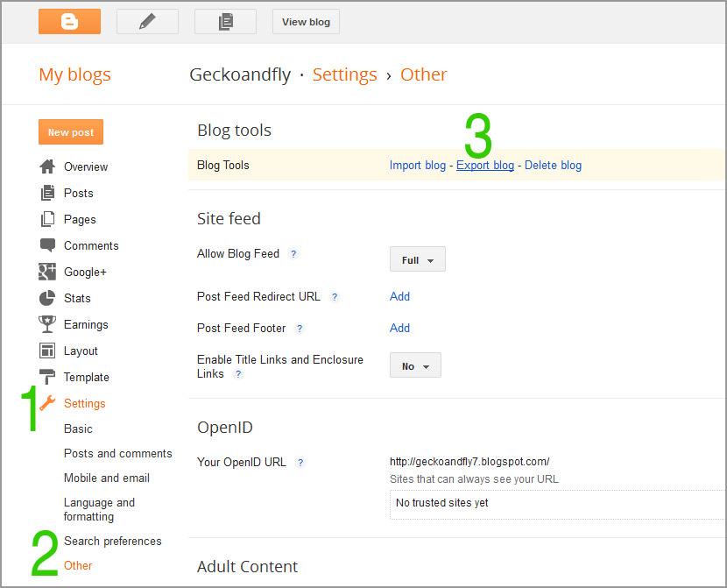This screenshot has height=588, width=727.
Task: Open the Basic settings subsection
Action: (x=78, y=429)
